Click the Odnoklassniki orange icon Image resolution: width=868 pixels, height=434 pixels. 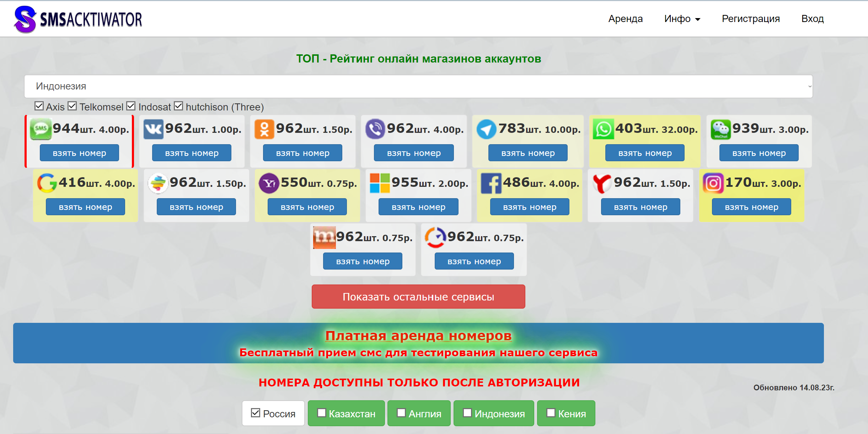coord(264,129)
